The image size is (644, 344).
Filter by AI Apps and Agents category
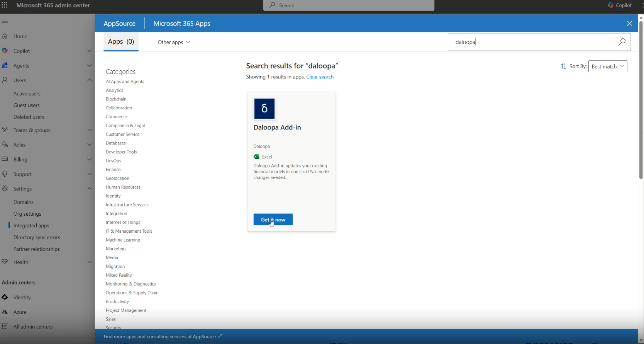click(125, 82)
